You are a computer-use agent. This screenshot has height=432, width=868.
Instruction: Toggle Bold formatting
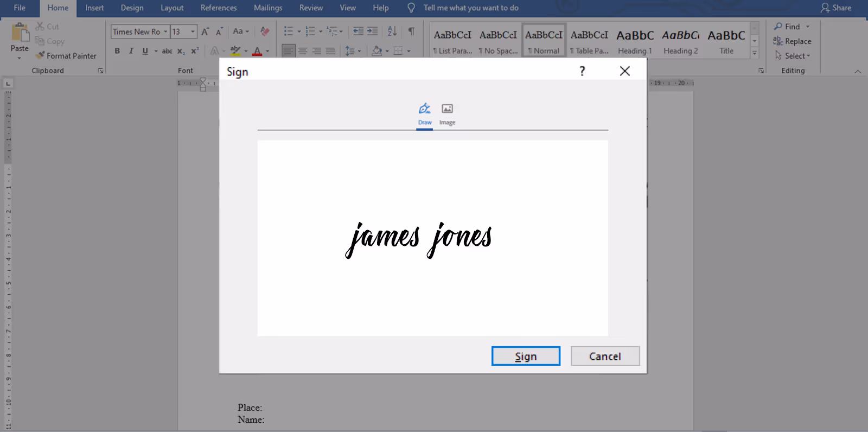coord(117,50)
